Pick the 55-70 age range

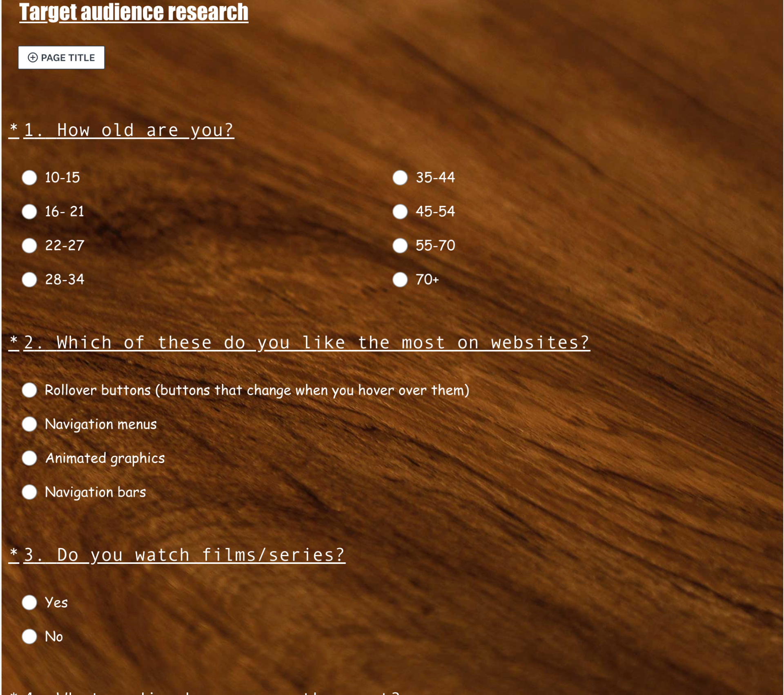(x=400, y=245)
